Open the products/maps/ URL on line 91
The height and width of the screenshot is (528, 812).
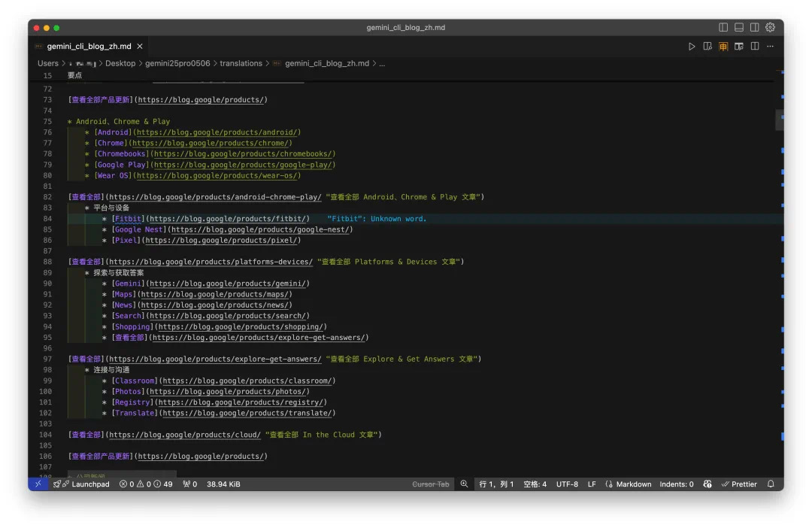pyautogui.click(x=214, y=294)
